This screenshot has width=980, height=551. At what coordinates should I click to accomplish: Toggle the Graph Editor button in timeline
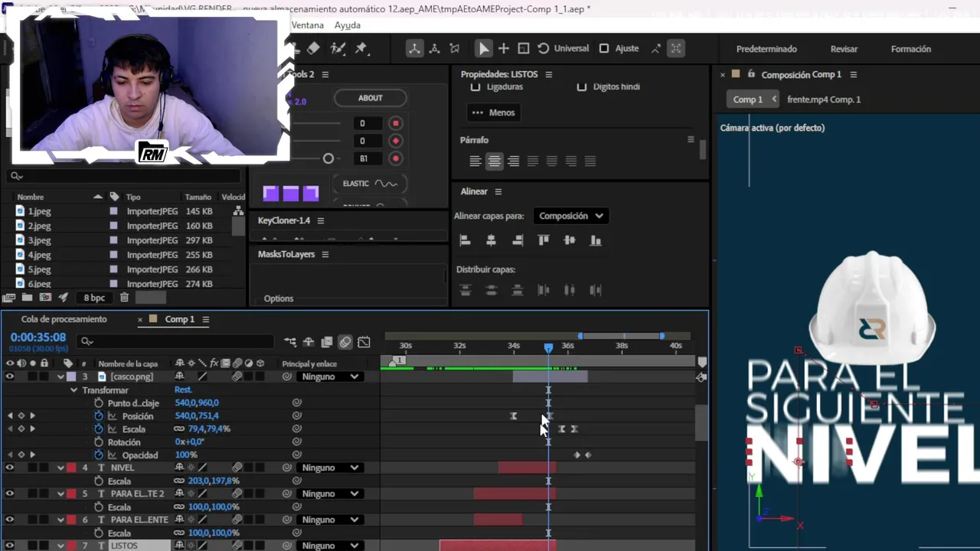click(364, 342)
